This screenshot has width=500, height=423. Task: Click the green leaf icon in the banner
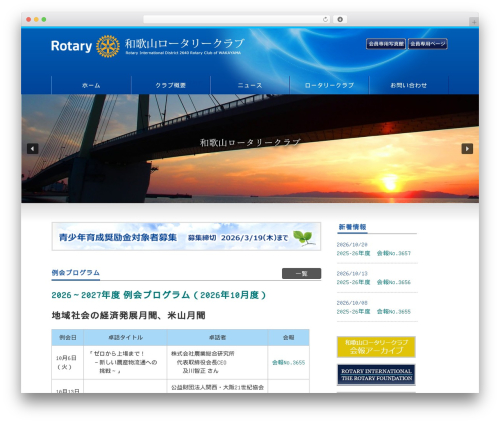[x=303, y=238]
